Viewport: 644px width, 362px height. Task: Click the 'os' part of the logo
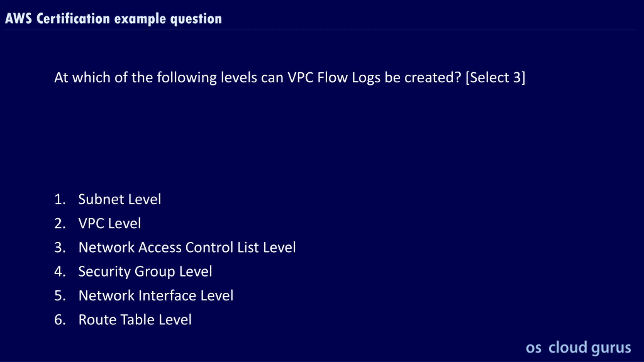pyautogui.click(x=533, y=348)
